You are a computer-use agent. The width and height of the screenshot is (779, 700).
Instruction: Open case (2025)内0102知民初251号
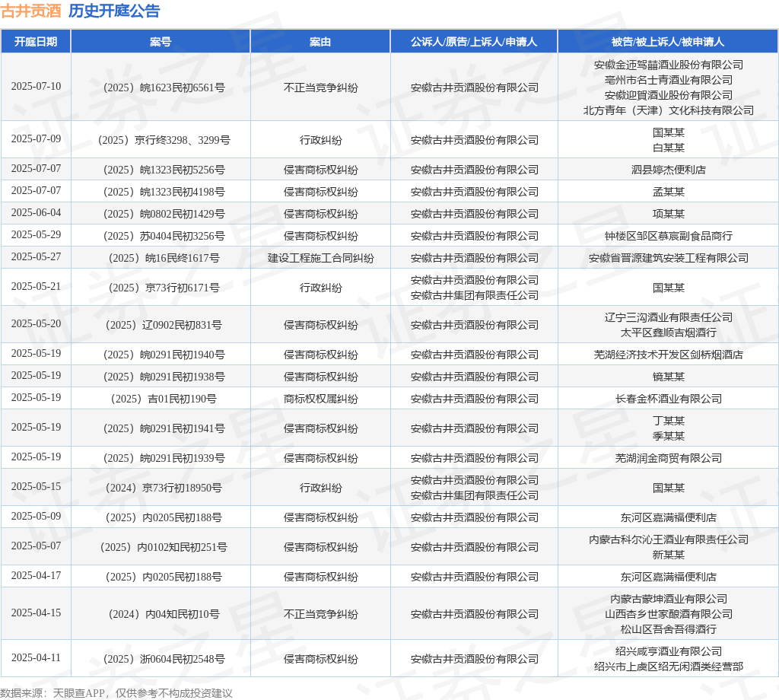[164, 547]
